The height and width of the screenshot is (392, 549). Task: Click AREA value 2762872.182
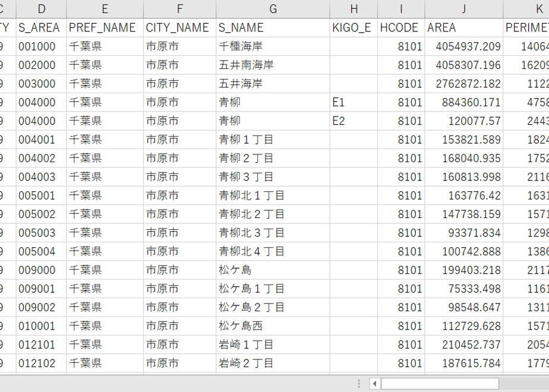tap(464, 84)
